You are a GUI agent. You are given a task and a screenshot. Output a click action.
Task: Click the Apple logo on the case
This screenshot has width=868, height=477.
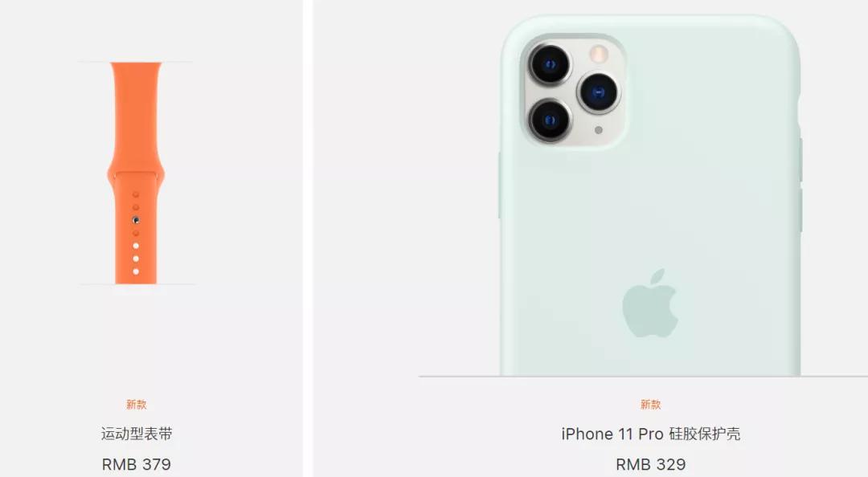650,304
